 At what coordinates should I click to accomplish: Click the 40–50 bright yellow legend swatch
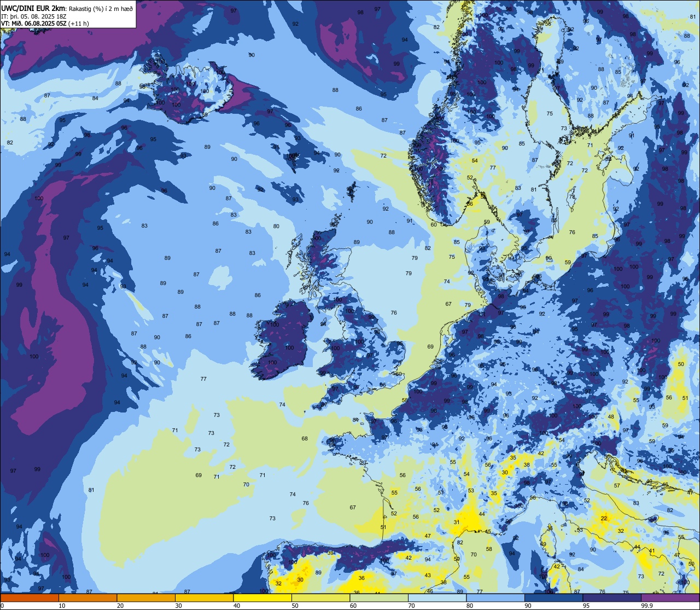coord(262,597)
